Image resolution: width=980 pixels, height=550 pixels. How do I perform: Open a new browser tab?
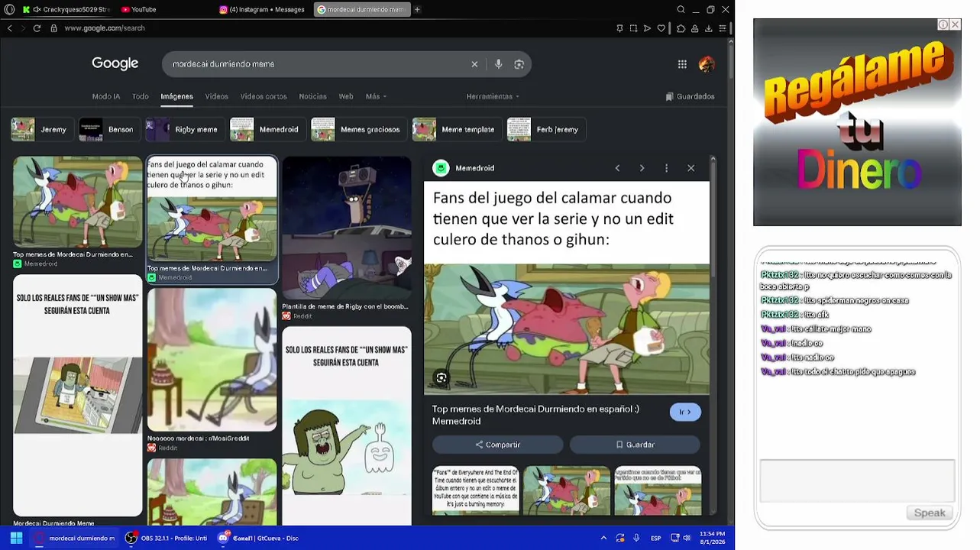click(x=417, y=10)
